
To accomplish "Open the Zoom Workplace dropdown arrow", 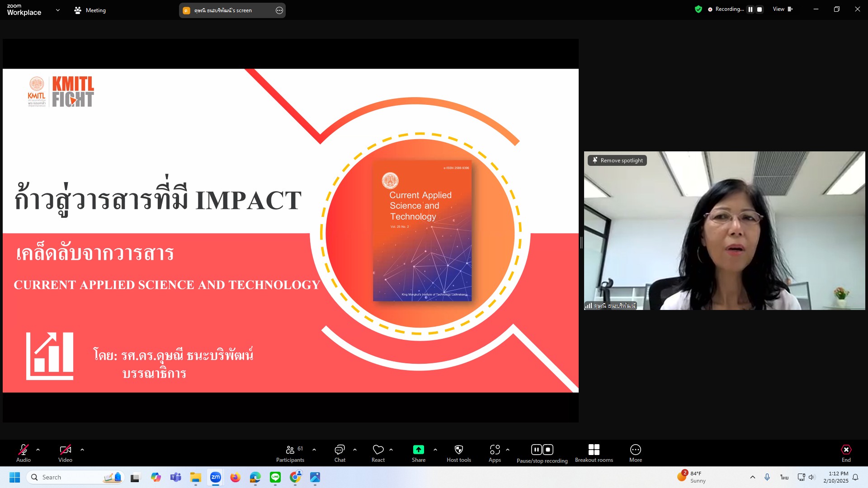I will (57, 10).
